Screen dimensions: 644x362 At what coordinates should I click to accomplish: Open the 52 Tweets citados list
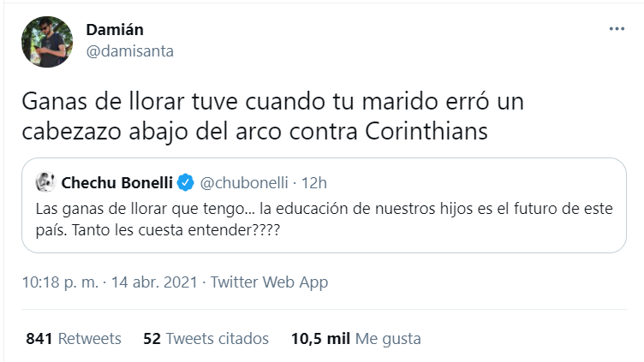point(206,338)
